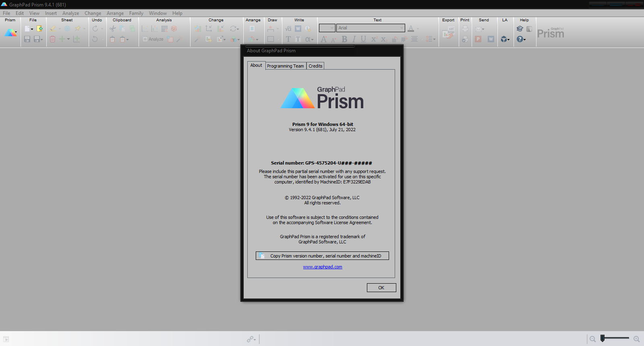Click the red dice Simulate icon

pyautogui.click(x=174, y=29)
